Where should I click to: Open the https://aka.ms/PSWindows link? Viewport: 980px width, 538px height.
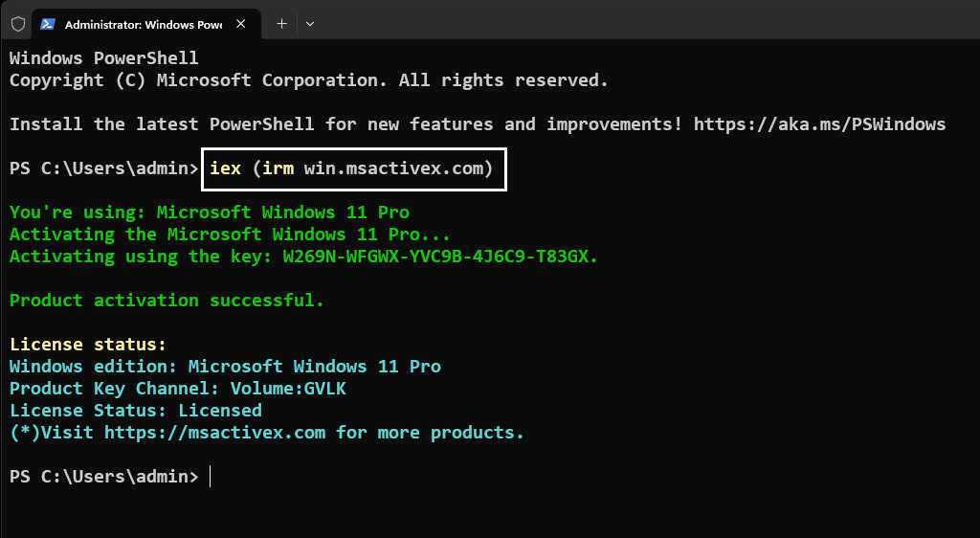click(819, 124)
